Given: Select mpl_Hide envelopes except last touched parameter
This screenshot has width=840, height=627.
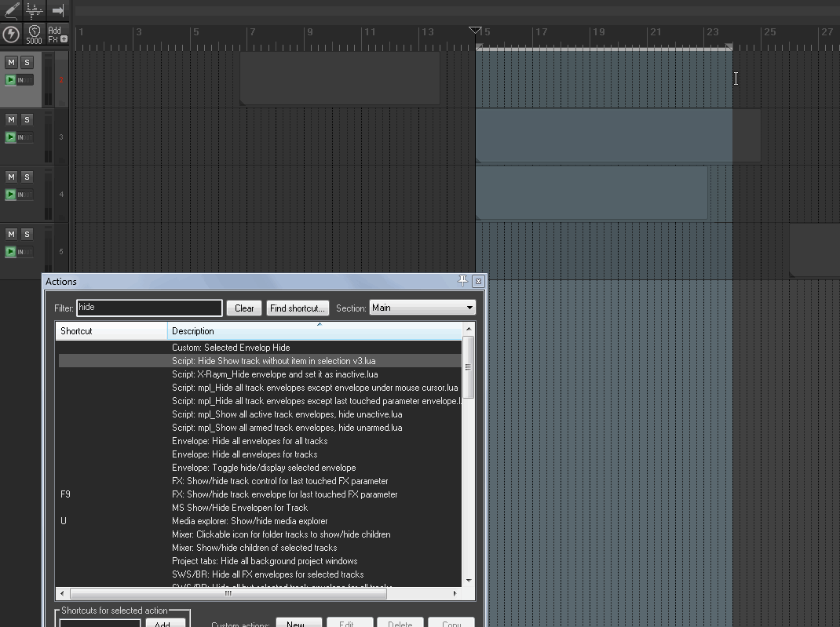Looking at the screenshot, I should pos(260,401).
